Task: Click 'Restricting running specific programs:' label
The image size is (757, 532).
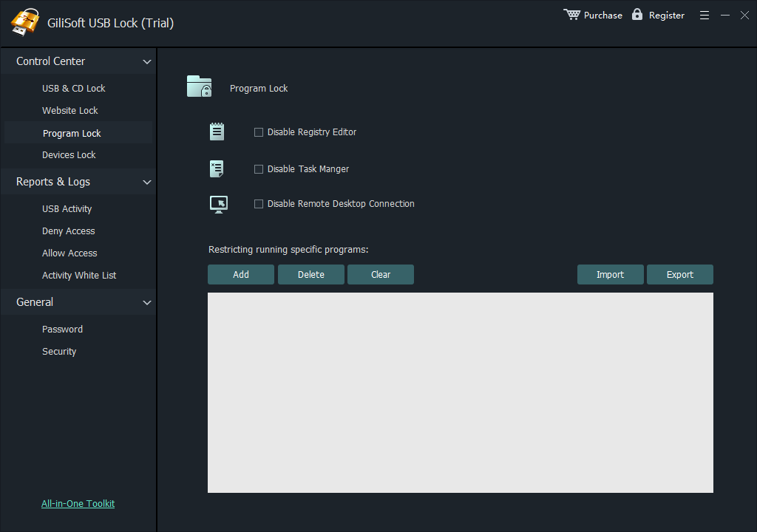Action: pyautogui.click(x=288, y=250)
